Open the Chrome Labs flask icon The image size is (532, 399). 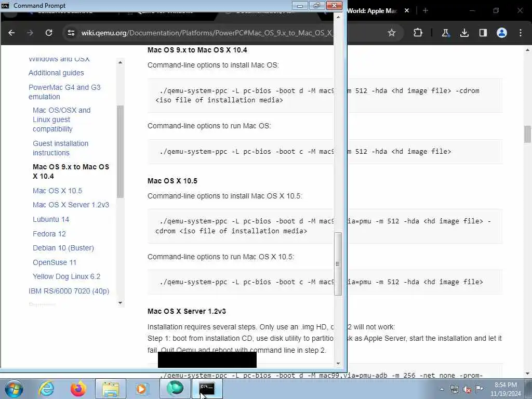click(x=445, y=33)
